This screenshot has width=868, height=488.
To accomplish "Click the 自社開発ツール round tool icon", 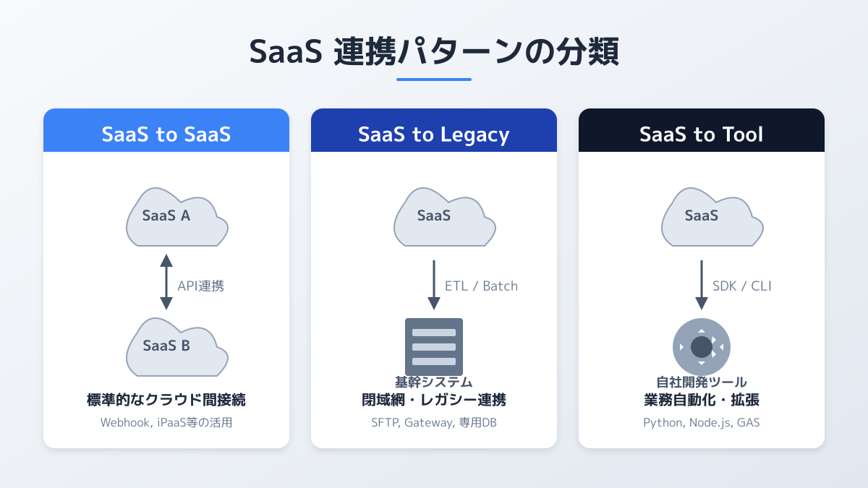I will [x=702, y=347].
